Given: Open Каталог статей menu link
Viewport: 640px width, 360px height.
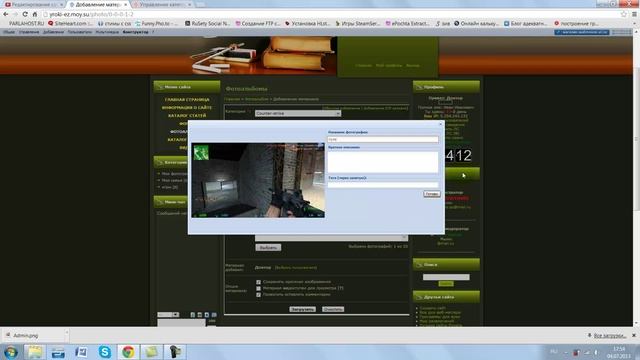Looking at the screenshot, I should click(187, 116).
